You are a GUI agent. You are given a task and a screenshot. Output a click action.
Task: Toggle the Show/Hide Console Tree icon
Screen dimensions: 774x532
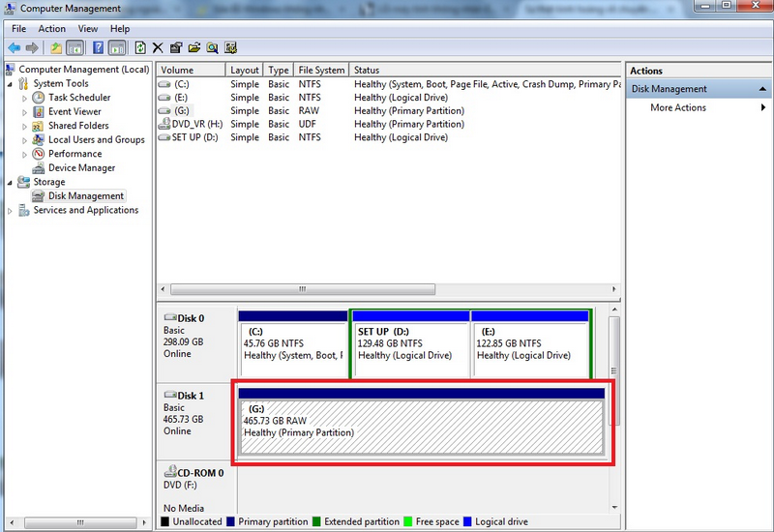(74, 47)
